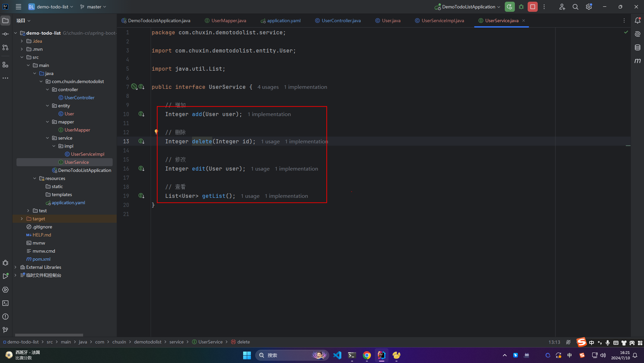Open Search Everywhere magnifier

(x=575, y=7)
